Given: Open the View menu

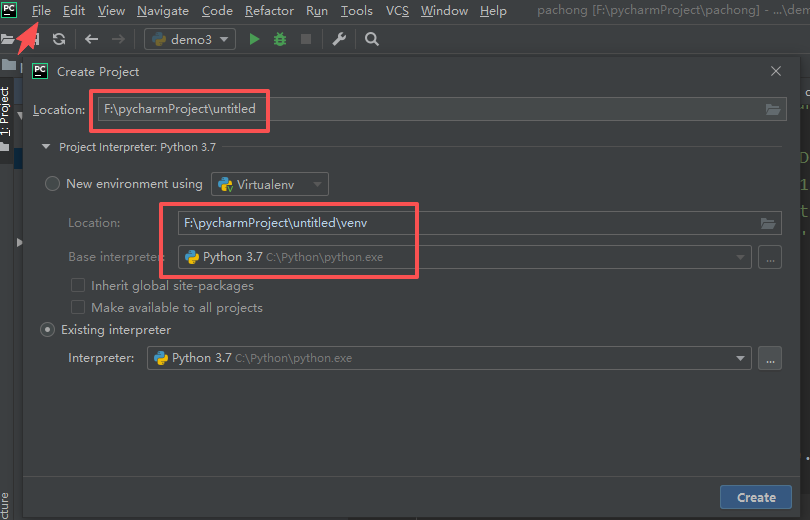Looking at the screenshot, I should pos(111,11).
